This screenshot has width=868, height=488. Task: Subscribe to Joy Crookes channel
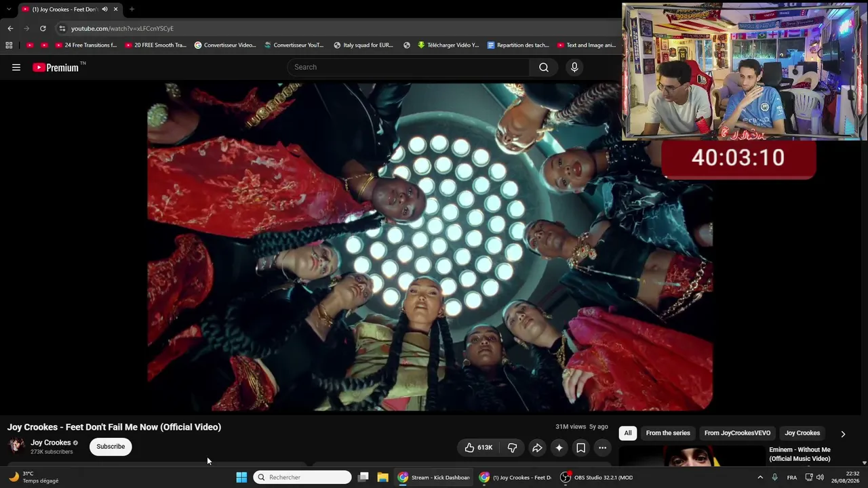click(111, 447)
